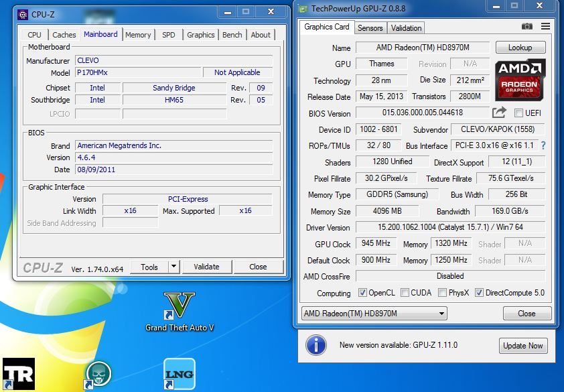This screenshot has height=392, width=564.
Task: Toggle OpenCL computing checkbox
Action: (x=362, y=293)
